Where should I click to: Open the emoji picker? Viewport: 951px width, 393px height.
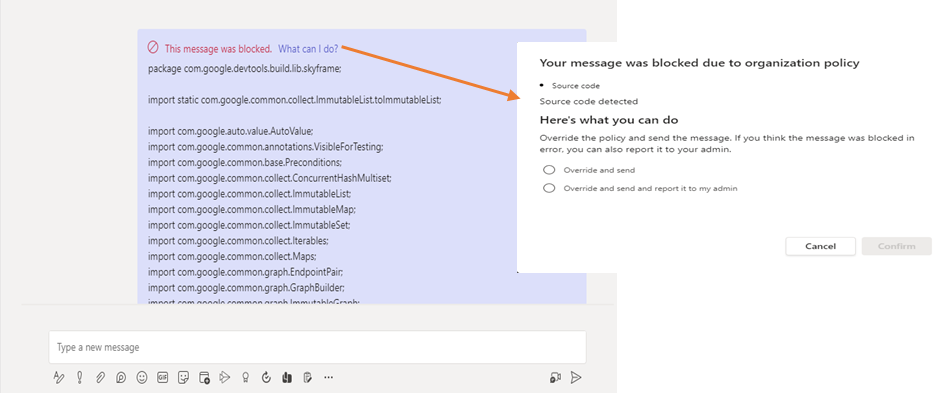pyautogui.click(x=142, y=377)
